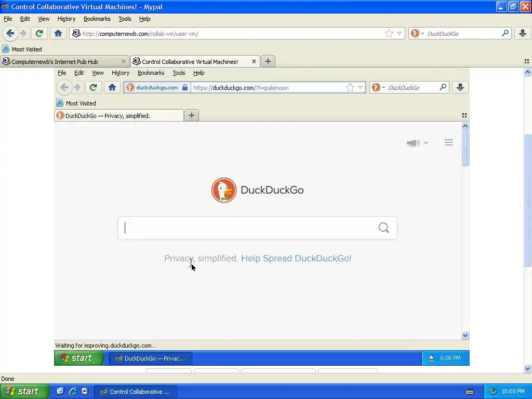The image size is (532, 399).
Task: Click VM taskbar DuckDuckGo window button
Action: tap(151, 358)
